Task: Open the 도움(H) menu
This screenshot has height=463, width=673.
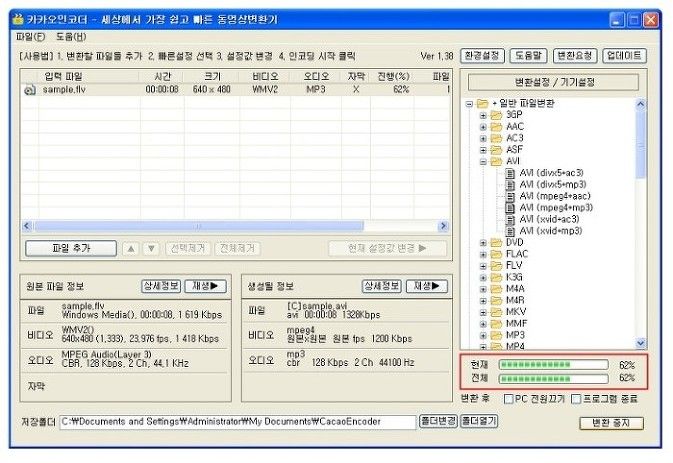Action: point(71,37)
